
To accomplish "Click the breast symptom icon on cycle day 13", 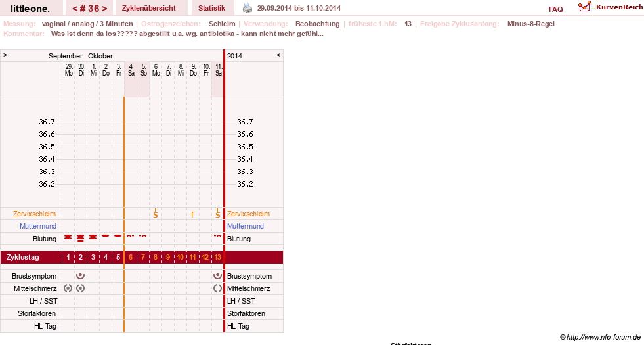I will (x=218, y=276).
